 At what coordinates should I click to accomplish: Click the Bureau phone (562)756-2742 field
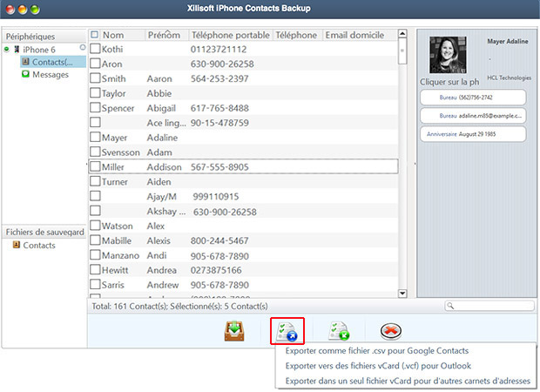coord(473,98)
